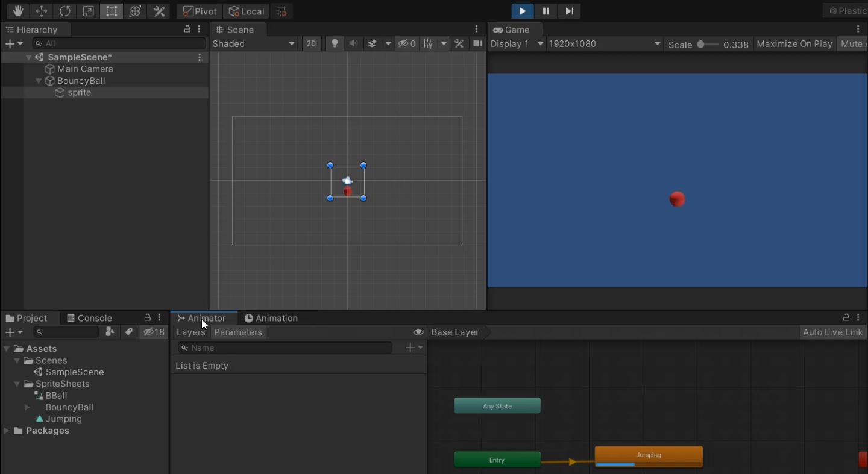
Task: Adjust the Game view Scale slider
Action: [701, 44]
